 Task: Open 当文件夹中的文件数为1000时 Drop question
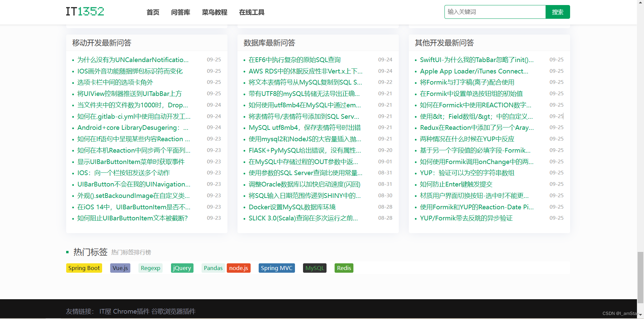[133, 105]
